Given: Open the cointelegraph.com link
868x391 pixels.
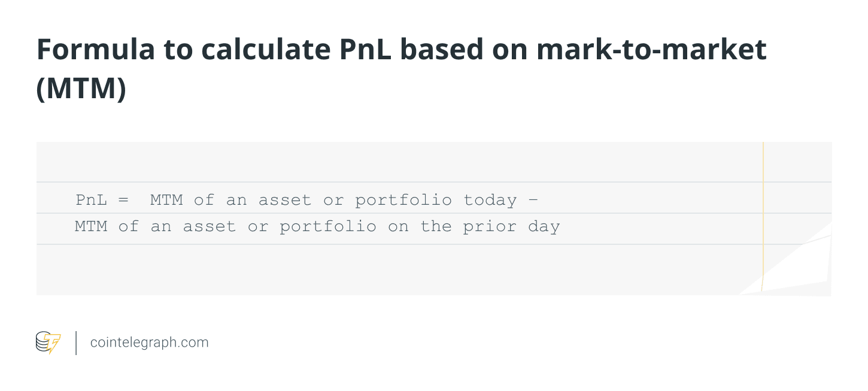Looking at the screenshot, I should click(149, 342).
